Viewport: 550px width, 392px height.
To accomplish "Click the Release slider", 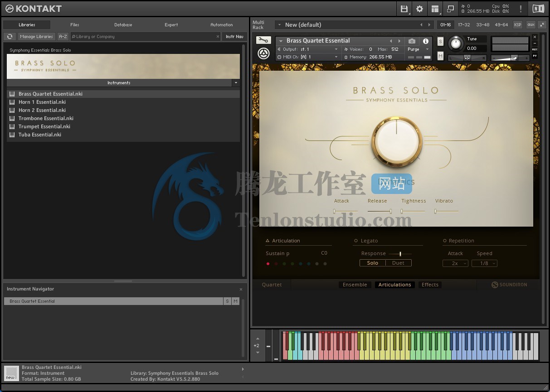I will coord(380,211).
